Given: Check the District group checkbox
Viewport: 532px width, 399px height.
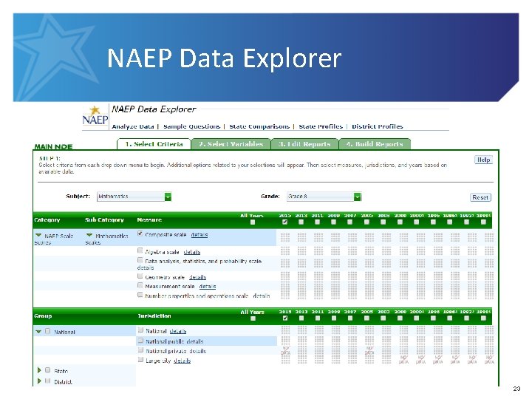Looking at the screenshot, I should [48, 381].
